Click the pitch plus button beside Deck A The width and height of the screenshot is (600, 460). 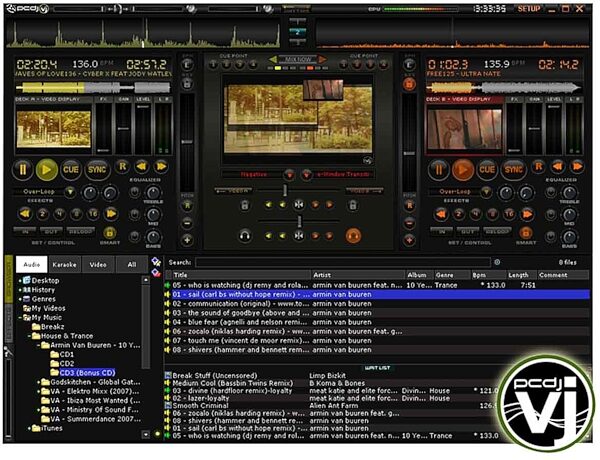[x=187, y=240]
